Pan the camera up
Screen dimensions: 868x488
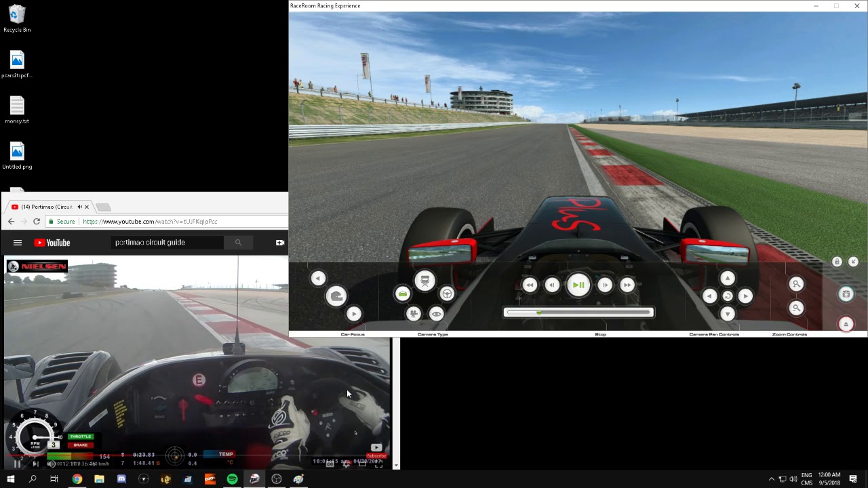click(728, 278)
